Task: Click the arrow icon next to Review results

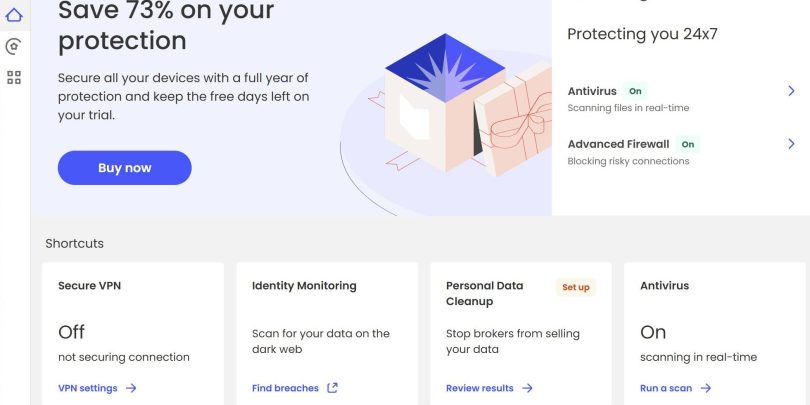Action: click(x=528, y=388)
